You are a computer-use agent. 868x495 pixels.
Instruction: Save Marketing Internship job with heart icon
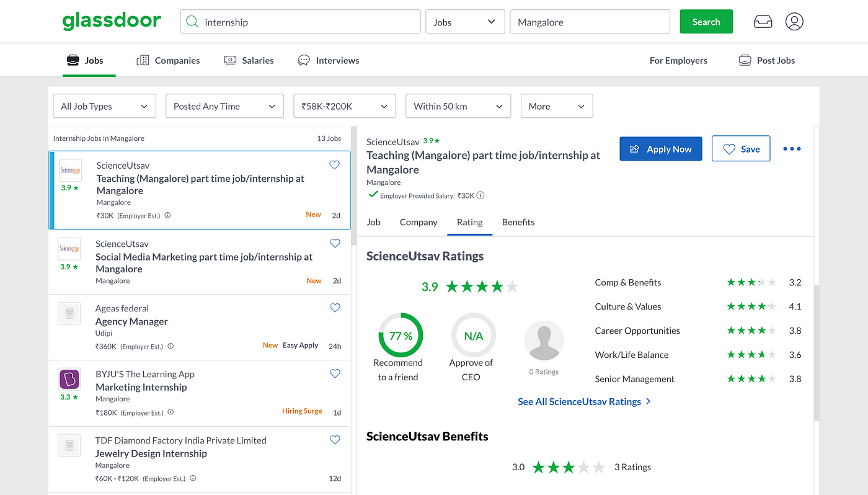(x=335, y=373)
